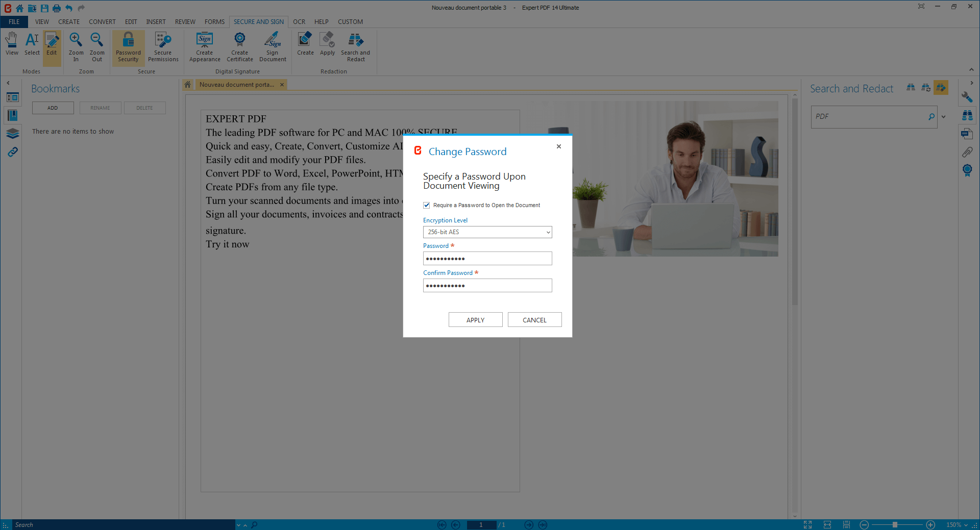Switch to the CONVERT tab

coord(102,22)
